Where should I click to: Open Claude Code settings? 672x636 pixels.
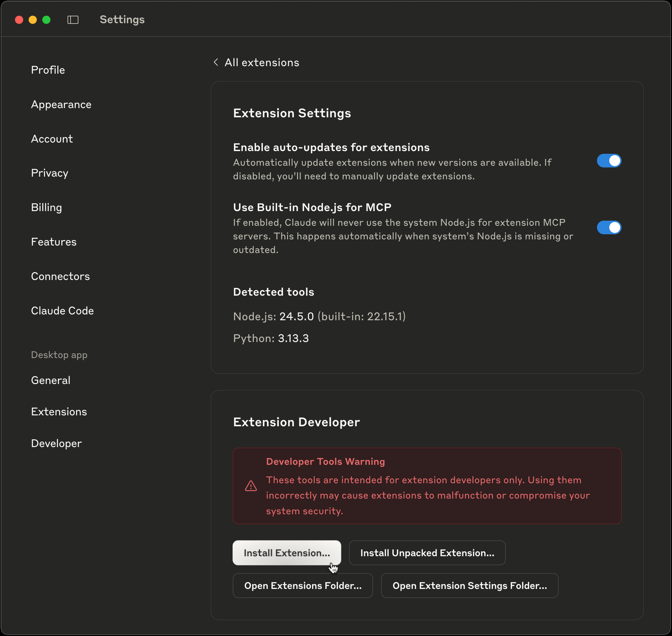(x=62, y=311)
